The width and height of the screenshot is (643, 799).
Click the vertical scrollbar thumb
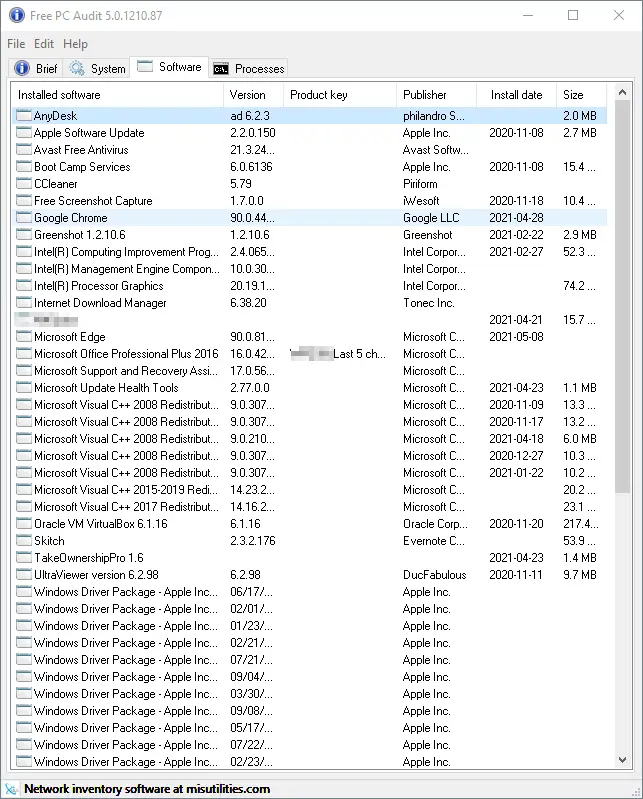click(x=622, y=297)
